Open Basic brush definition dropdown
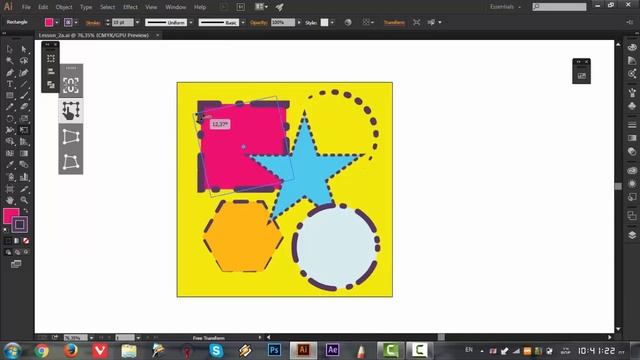This screenshot has height=360, width=640. [243, 22]
